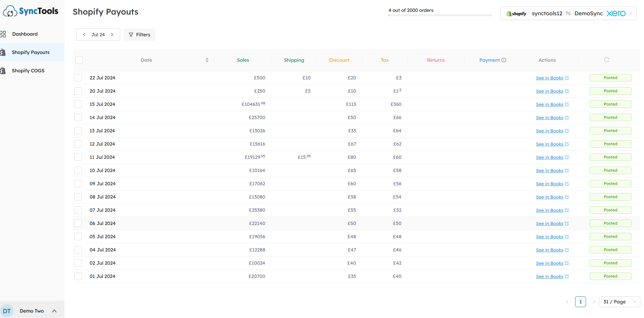The width and height of the screenshot is (644, 318).
Task: Click the Filters button
Action: click(x=139, y=34)
